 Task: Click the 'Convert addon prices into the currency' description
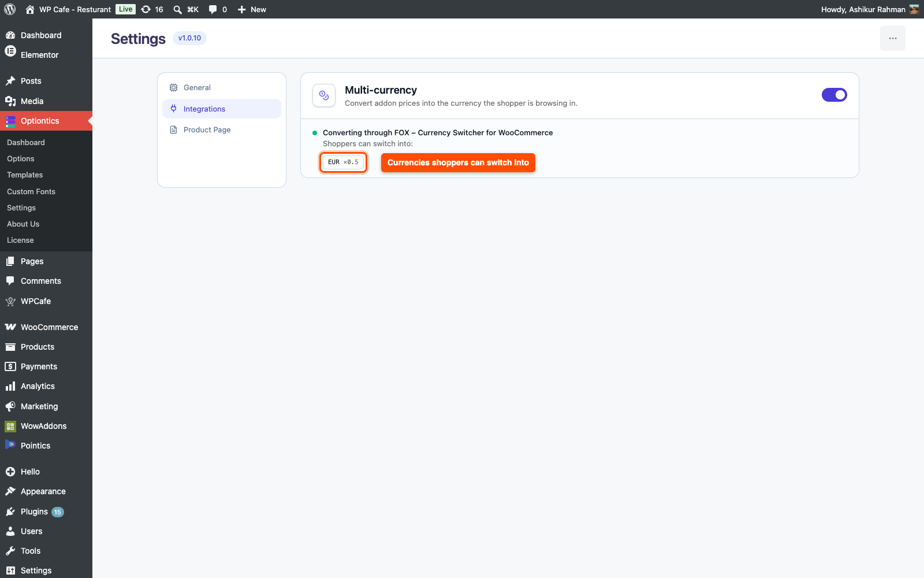pyautogui.click(x=461, y=103)
